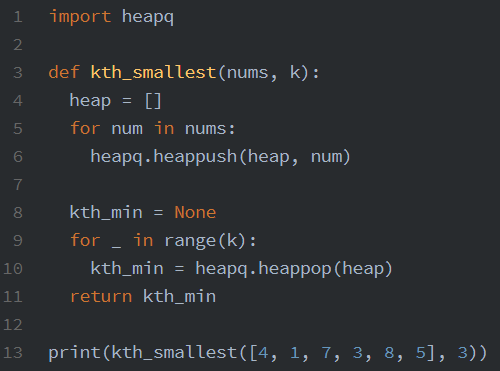Click 'kth_min' at start of line 10
This screenshot has height=371, width=500.
point(127,268)
